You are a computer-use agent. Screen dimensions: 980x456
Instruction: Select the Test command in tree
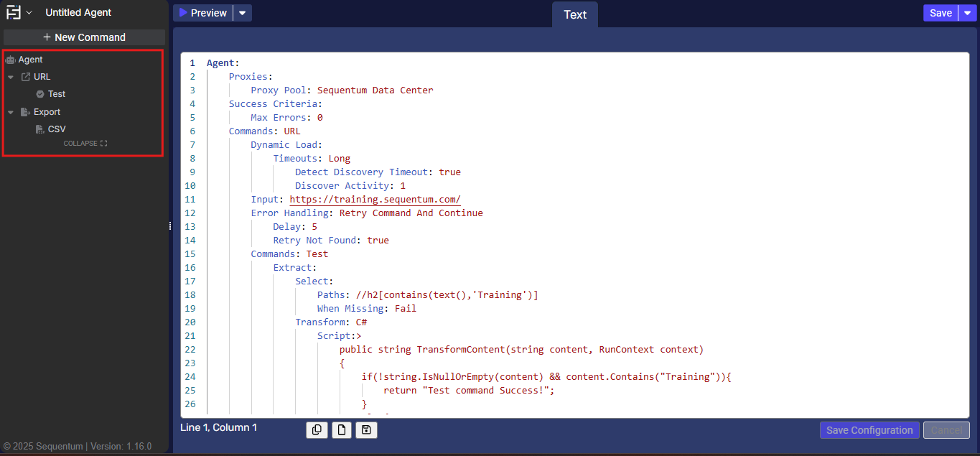point(57,94)
